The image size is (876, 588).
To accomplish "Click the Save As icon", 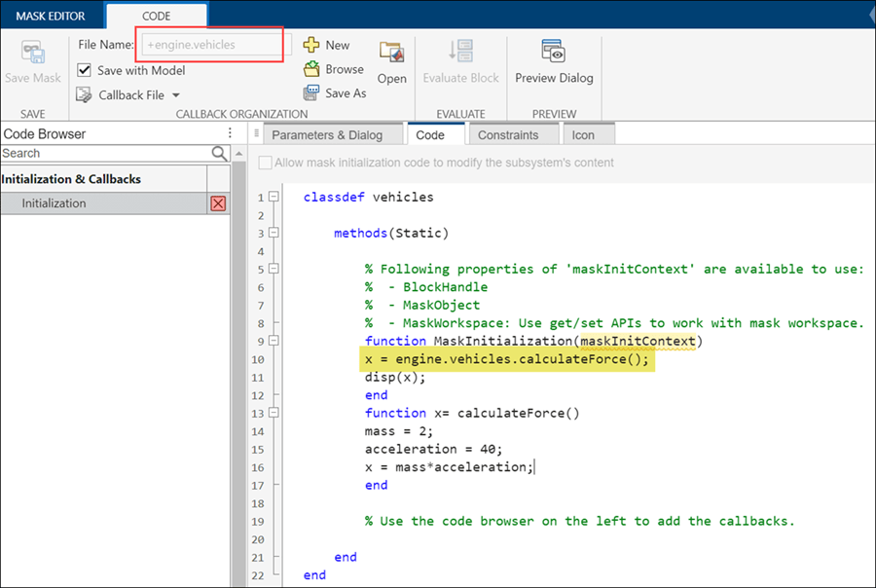I will click(x=311, y=92).
